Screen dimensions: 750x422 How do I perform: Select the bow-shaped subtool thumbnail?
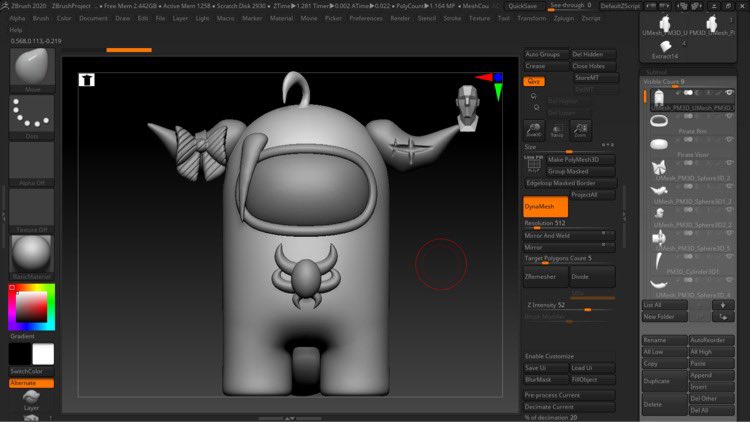click(659, 167)
